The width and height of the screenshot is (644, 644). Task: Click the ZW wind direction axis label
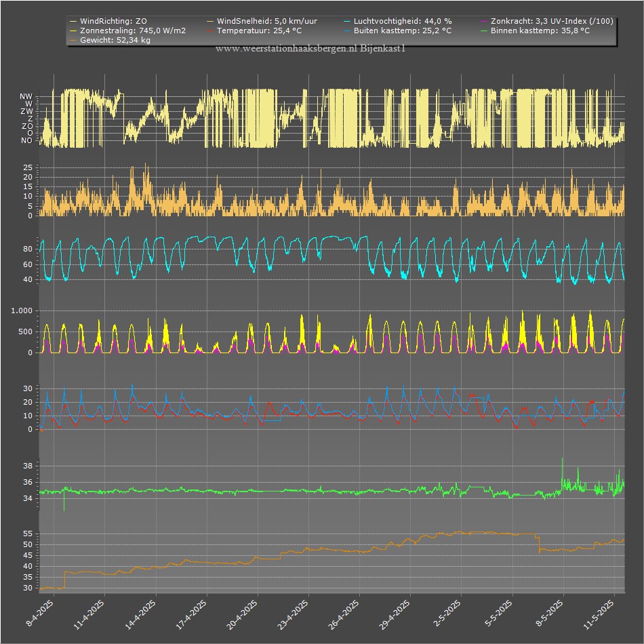pyautogui.click(x=26, y=111)
